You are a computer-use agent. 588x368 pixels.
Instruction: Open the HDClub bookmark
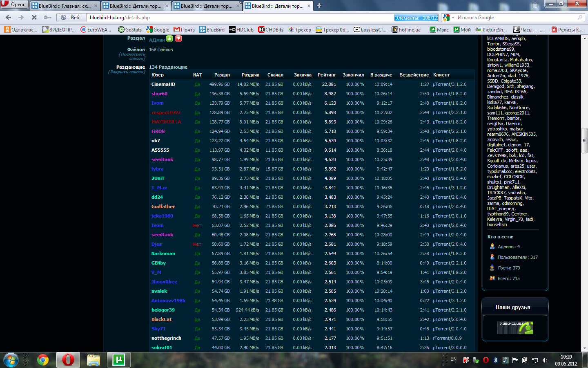point(241,29)
